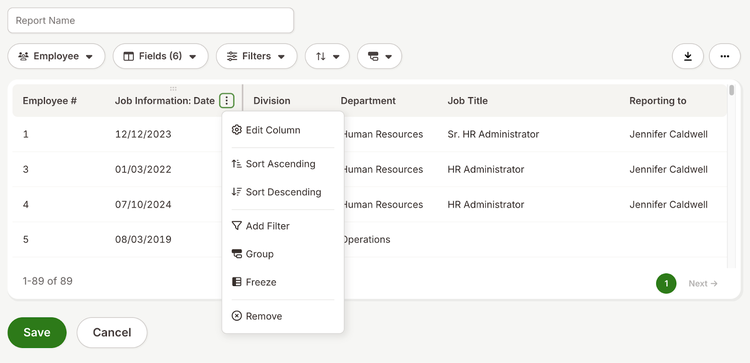Screen dimensions: 750x363
Task: Click the Department column header
Action: click(x=368, y=101)
